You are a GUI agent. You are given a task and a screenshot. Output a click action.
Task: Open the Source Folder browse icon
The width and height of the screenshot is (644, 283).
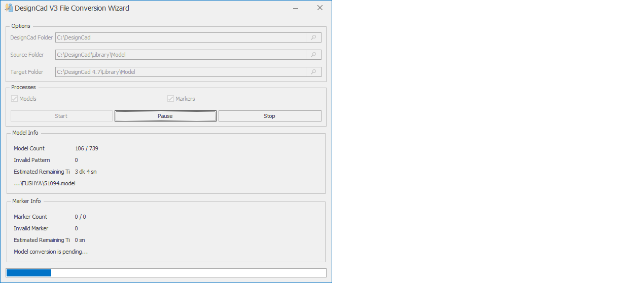[x=313, y=55]
